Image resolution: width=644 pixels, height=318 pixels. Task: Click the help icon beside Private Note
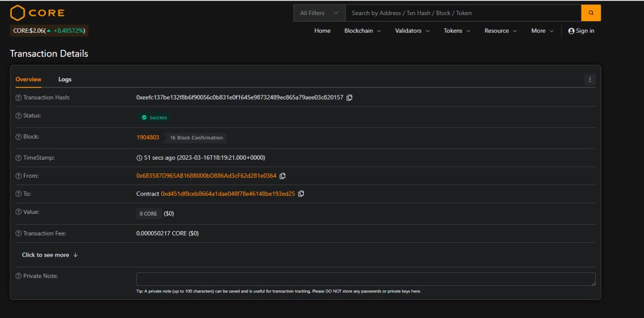[18, 276]
